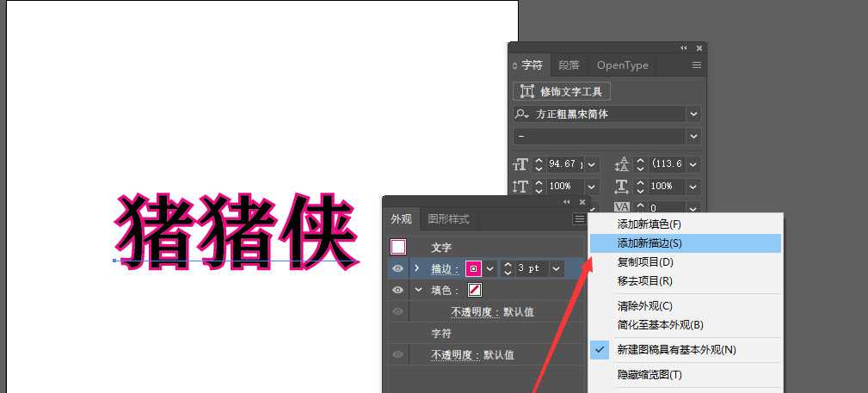Click the font size TT icon
Viewport: 868px width, 393px height.
click(x=520, y=164)
